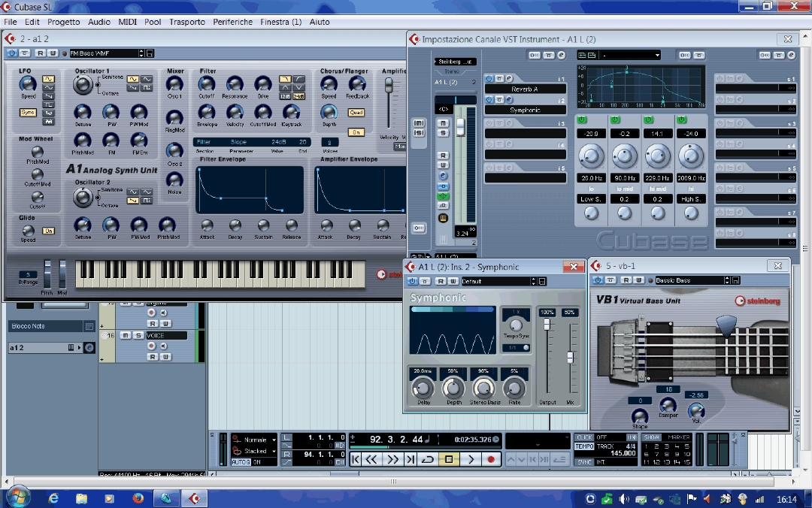Toggle the Glide On button

click(x=48, y=231)
